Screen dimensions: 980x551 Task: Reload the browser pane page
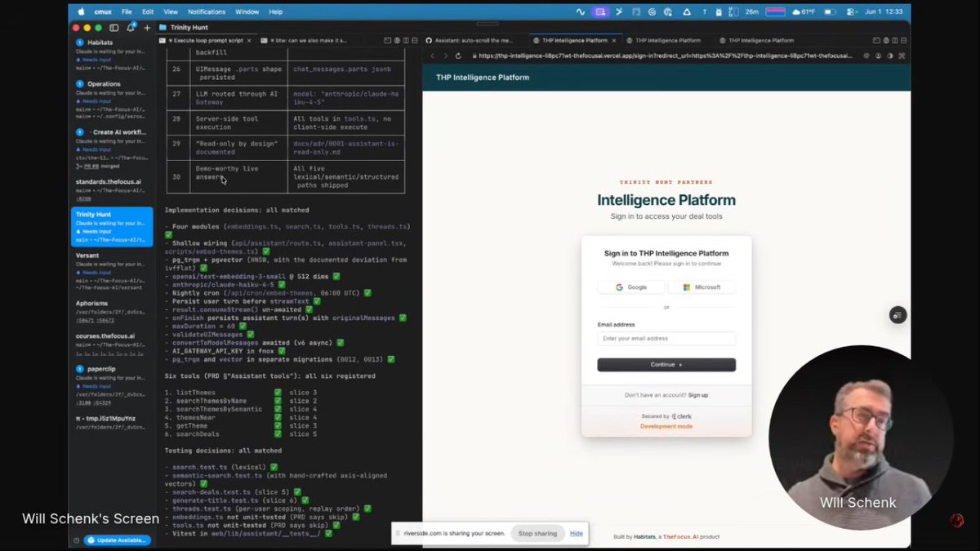click(458, 56)
